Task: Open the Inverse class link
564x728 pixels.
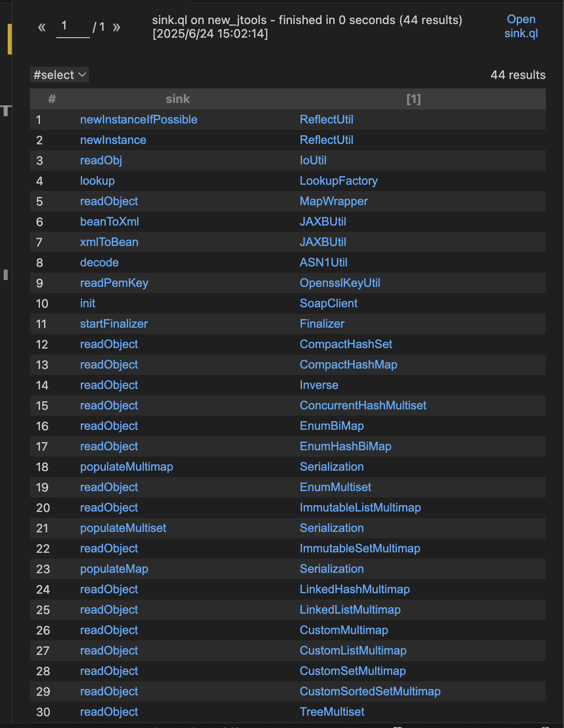Action: 319,385
